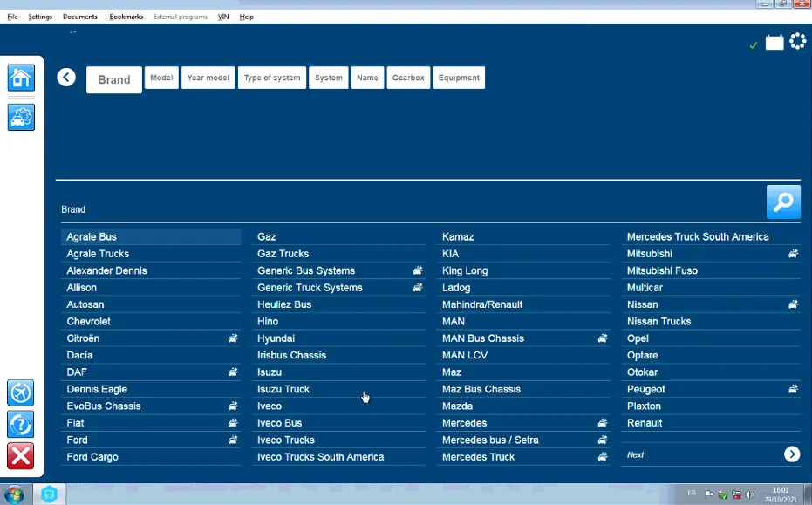Click the vehicle diagnostics gear icon

(x=21, y=117)
